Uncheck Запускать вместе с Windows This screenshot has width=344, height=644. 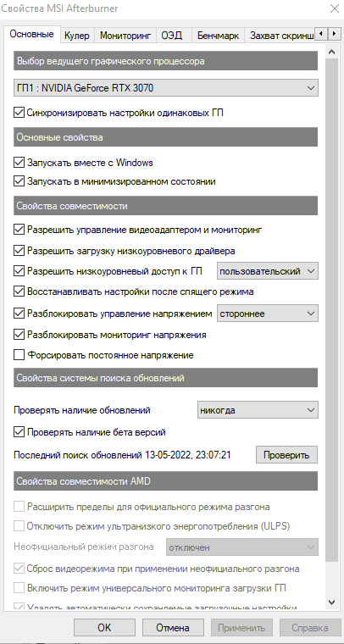coord(19,163)
